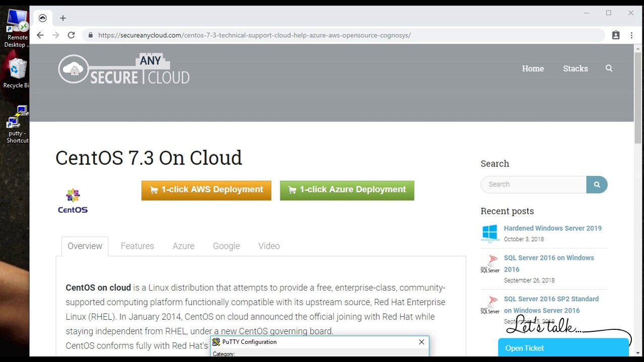
Task: Reload the page with refresh icon
Action: click(71, 35)
